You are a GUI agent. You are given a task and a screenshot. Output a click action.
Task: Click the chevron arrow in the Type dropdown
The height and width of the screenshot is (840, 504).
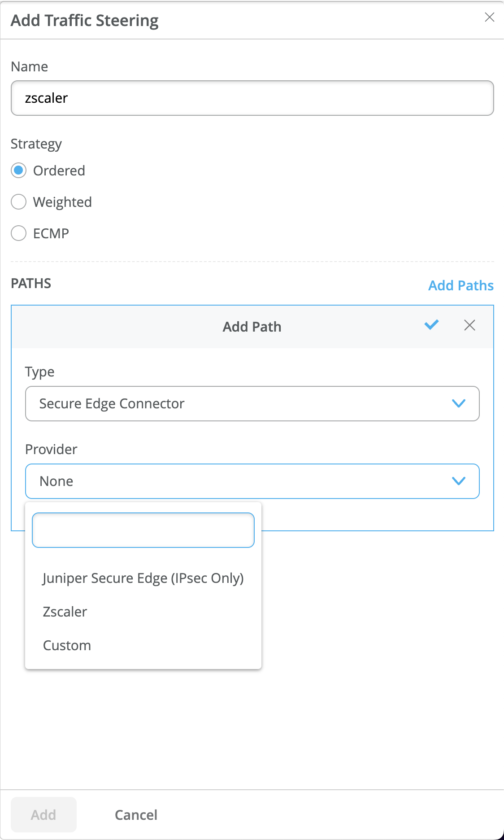tap(458, 403)
